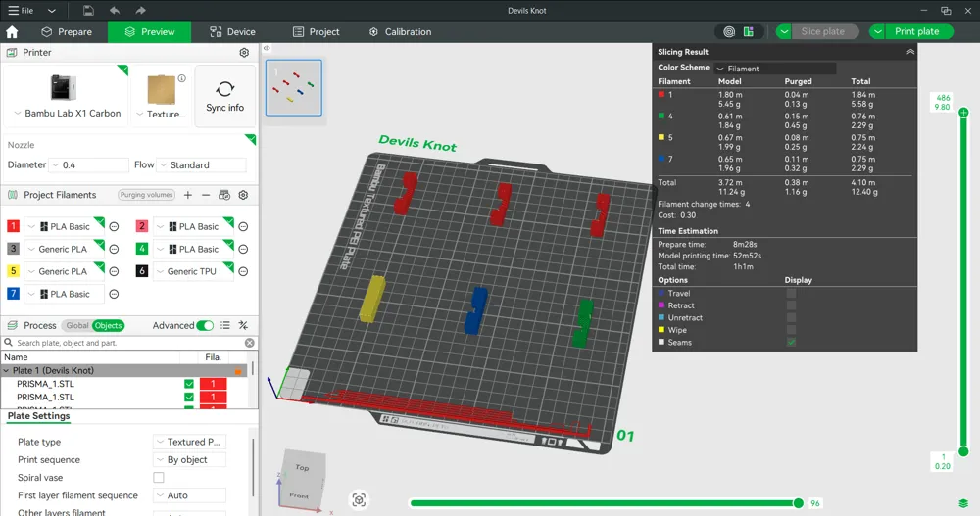Add a filament with the plus icon

[187, 195]
